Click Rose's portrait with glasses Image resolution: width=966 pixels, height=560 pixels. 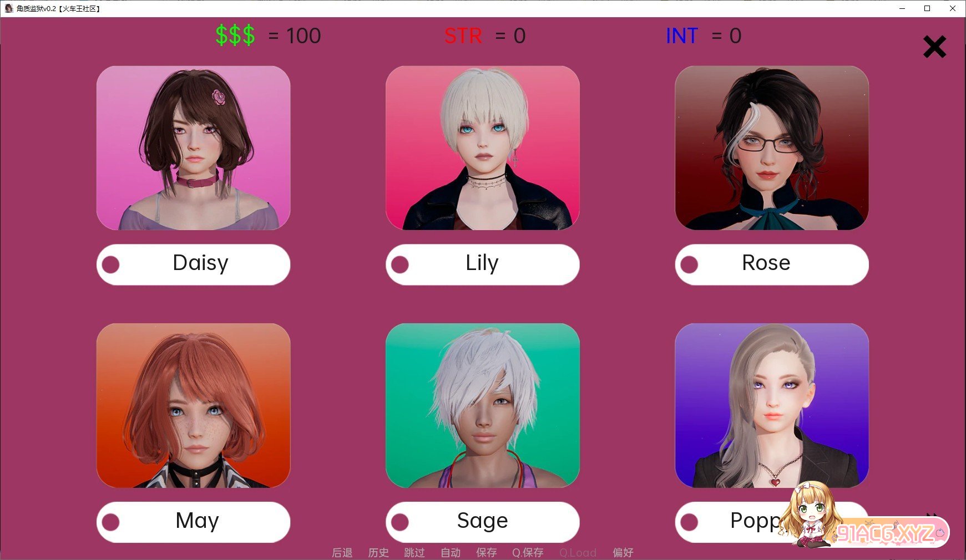tap(772, 148)
